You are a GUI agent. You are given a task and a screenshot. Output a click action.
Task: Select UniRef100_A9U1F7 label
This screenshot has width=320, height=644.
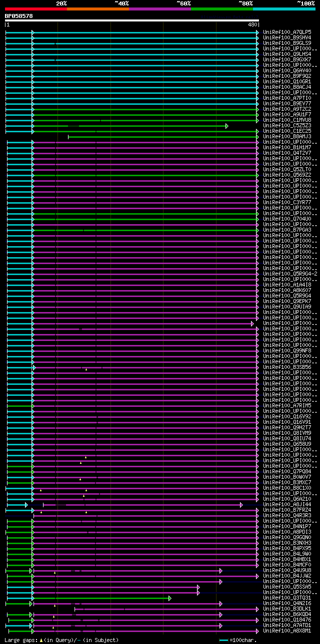point(287,114)
